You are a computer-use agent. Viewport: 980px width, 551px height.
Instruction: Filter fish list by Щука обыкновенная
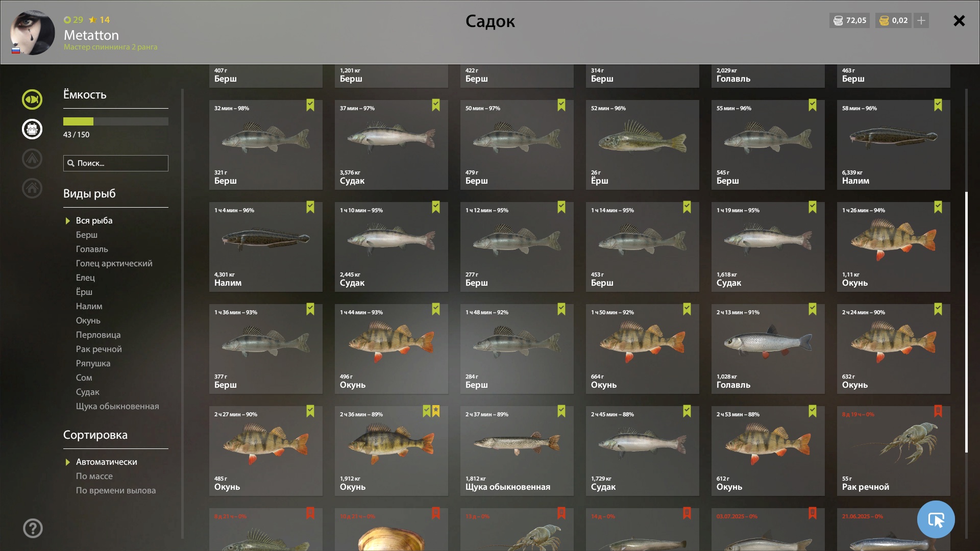[117, 406]
